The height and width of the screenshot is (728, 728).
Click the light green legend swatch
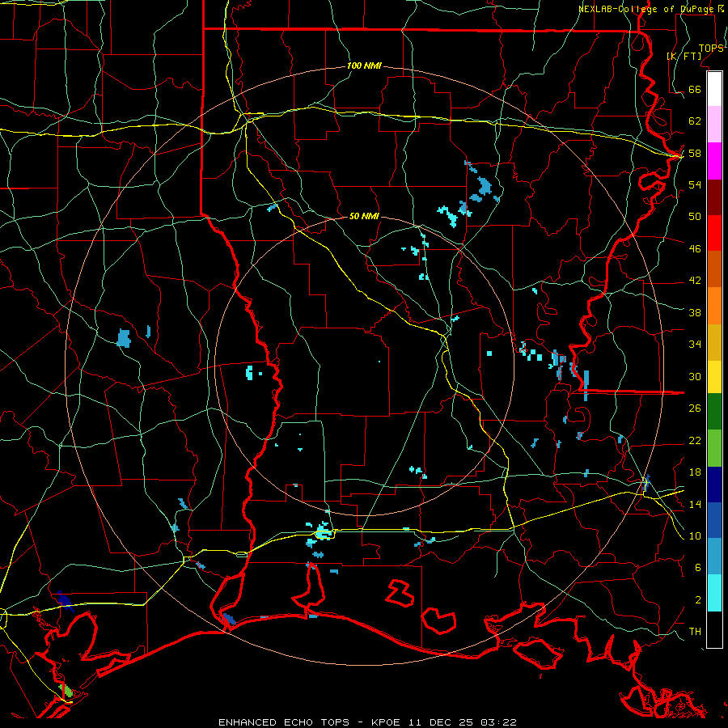[714, 448]
